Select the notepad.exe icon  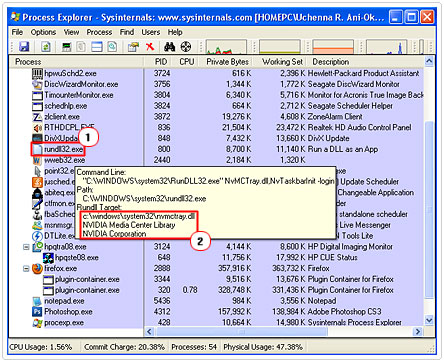(x=37, y=301)
